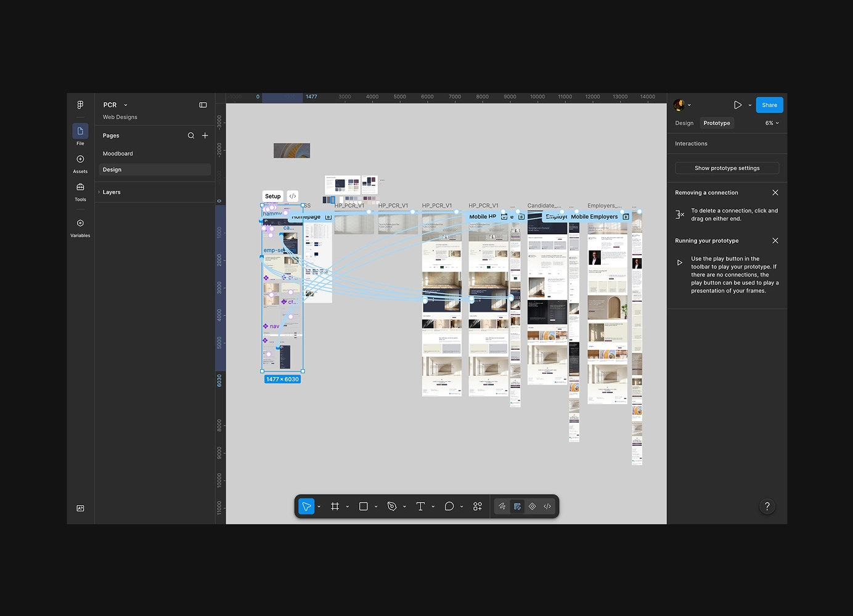Open the Move tool options chevron
Viewport: 853px width, 616px height.
tap(319, 506)
